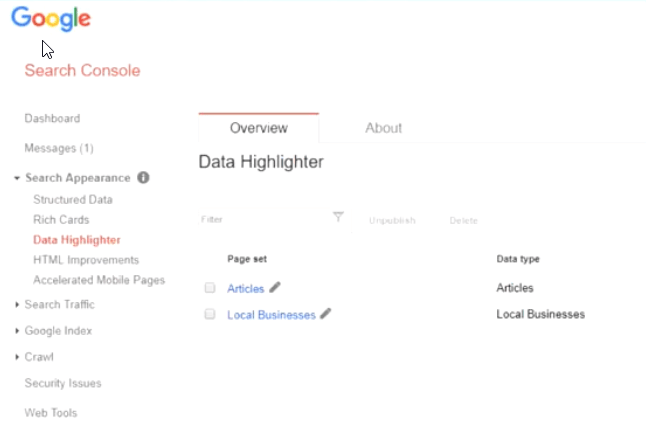Open the Search Appearance info icon
646x438 pixels.
coord(143,178)
